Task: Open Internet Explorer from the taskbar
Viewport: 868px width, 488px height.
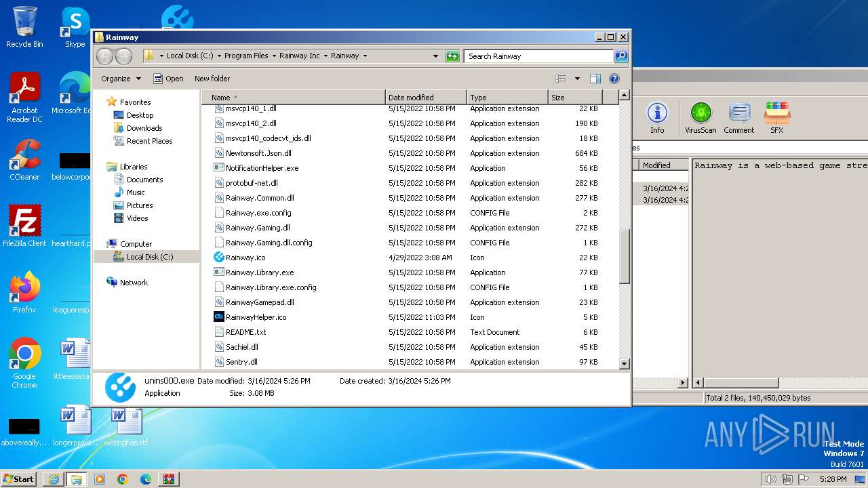Action: pyautogui.click(x=54, y=479)
